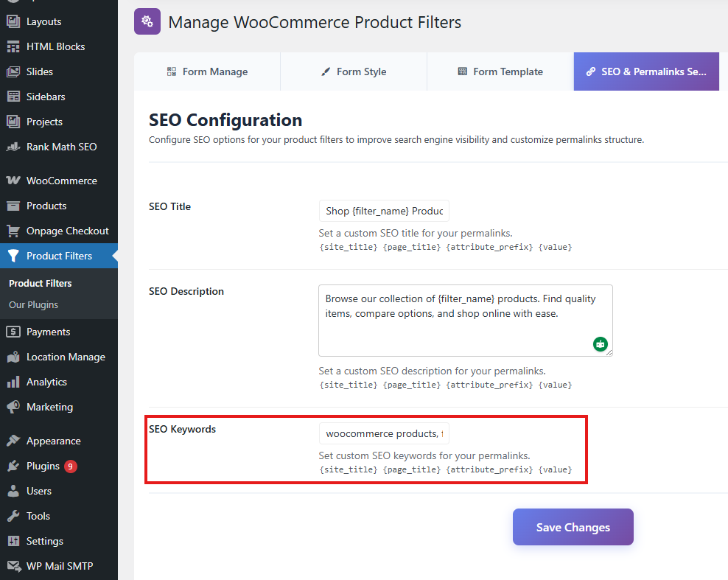Screen dimensions: 728x580
Task: Click the purple gear header icon
Action: coord(147,21)
